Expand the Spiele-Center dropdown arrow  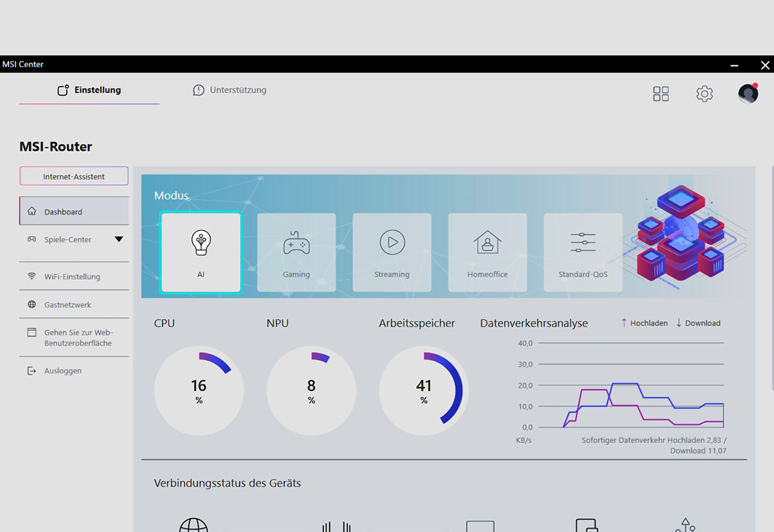coord(119,239)
